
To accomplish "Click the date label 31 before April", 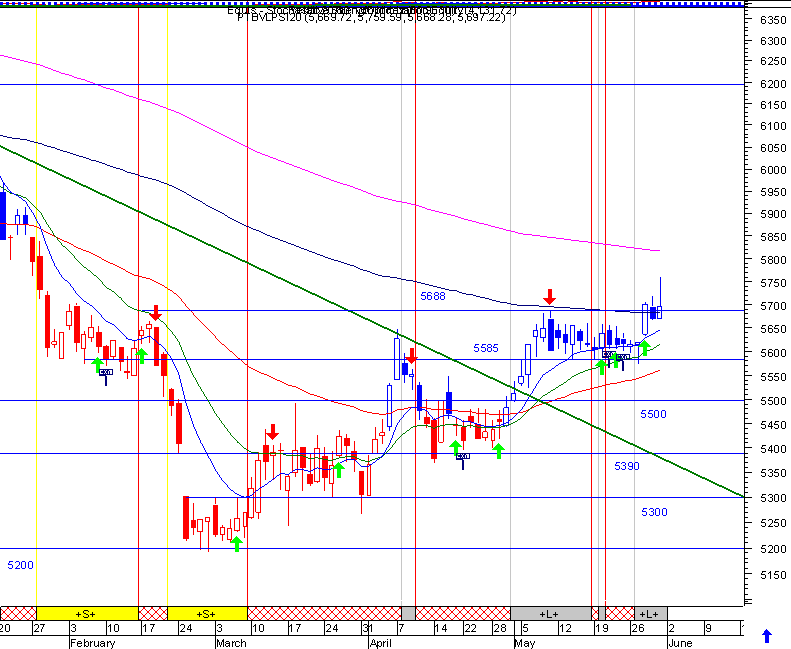I will pos(368,628).
